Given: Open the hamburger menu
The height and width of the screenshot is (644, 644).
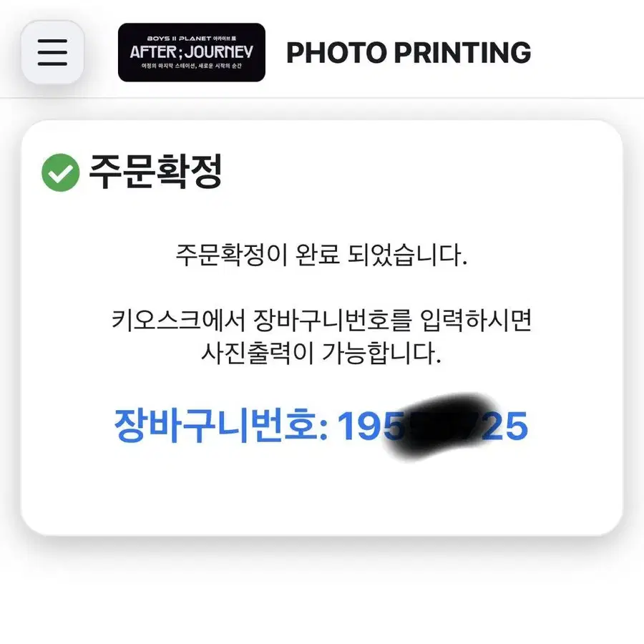Looking at the screenshot, I should coord(52,52).
